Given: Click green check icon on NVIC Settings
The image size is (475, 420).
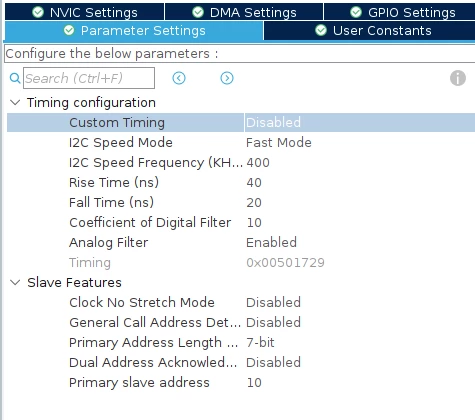Looking at the screenshot, I should 38,12.
